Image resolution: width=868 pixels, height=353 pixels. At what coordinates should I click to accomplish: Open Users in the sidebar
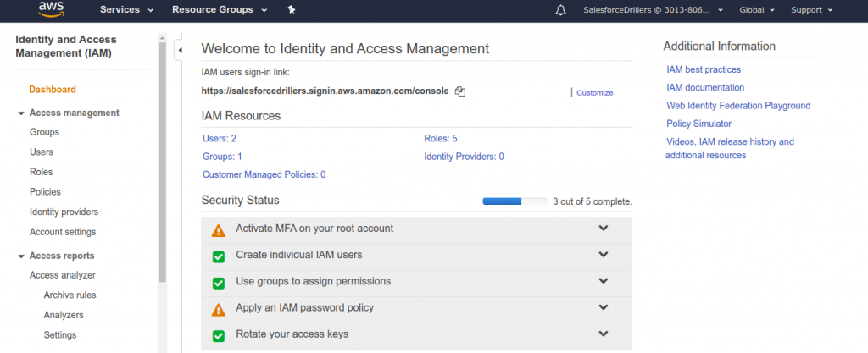42,152
